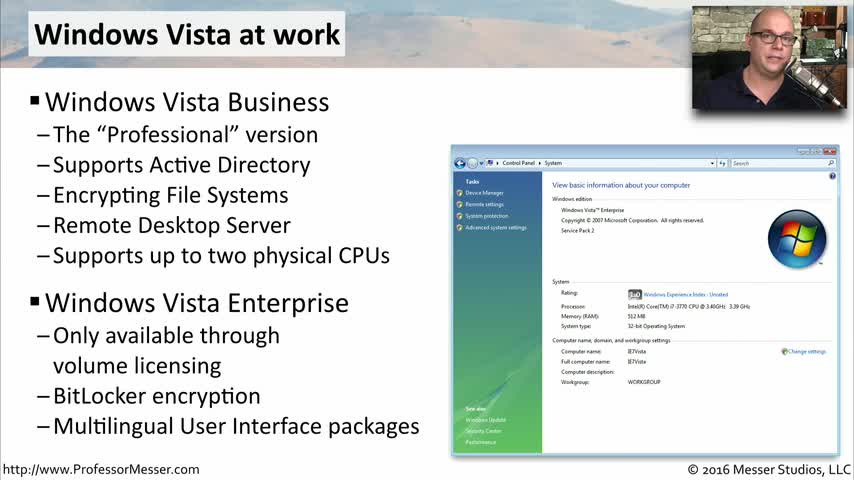Open the blue Help question mark icon
This screenshot has height=480, width=854.
pyautogui.click(x=832, y=176)
